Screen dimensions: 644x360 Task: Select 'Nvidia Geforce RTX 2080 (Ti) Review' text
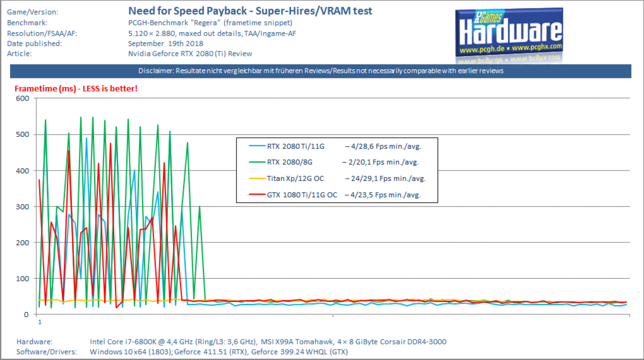tap(190, 54)
